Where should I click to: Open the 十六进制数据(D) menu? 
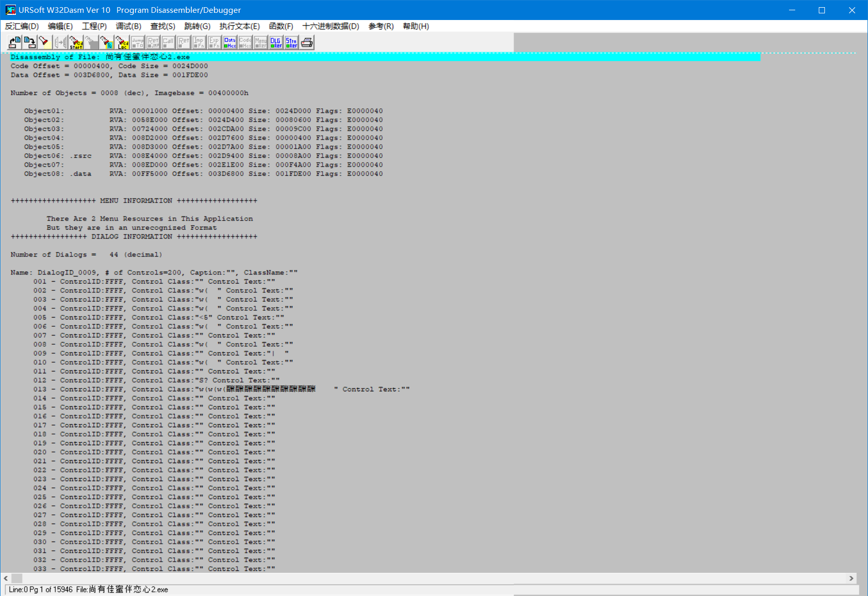[x=331, y=26]
